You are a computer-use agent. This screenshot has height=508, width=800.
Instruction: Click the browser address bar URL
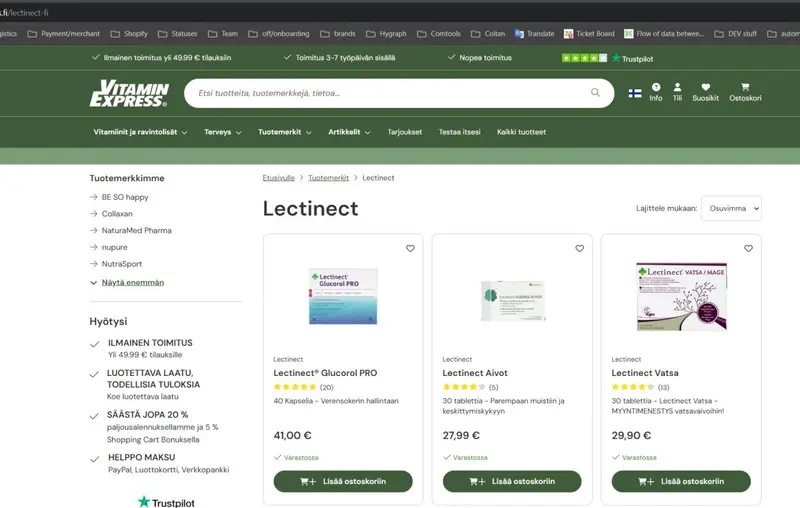pos(24,13)
